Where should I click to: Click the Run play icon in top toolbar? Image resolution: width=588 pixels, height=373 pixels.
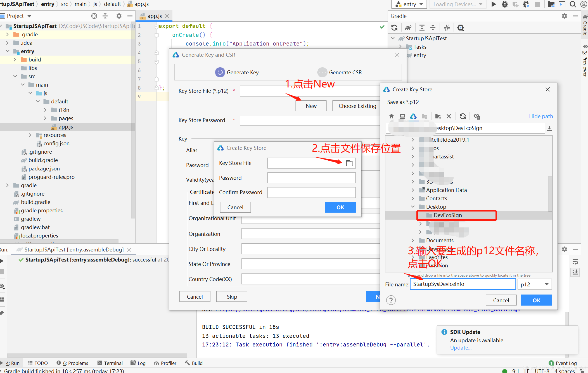pyautogui.click(x=494, y=4)
